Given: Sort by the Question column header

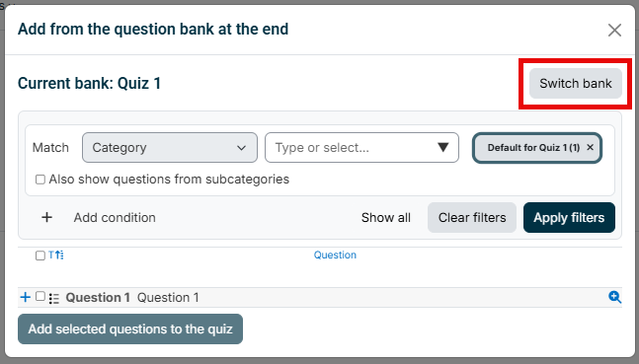Looking at the screenshot, I should tap(335, 255).
